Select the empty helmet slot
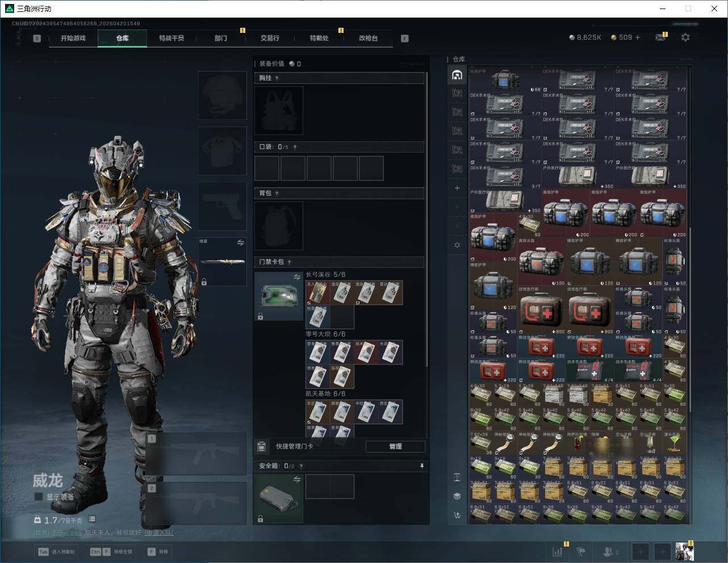Screen dimensions: 728x563 click(x=222, y=95)
